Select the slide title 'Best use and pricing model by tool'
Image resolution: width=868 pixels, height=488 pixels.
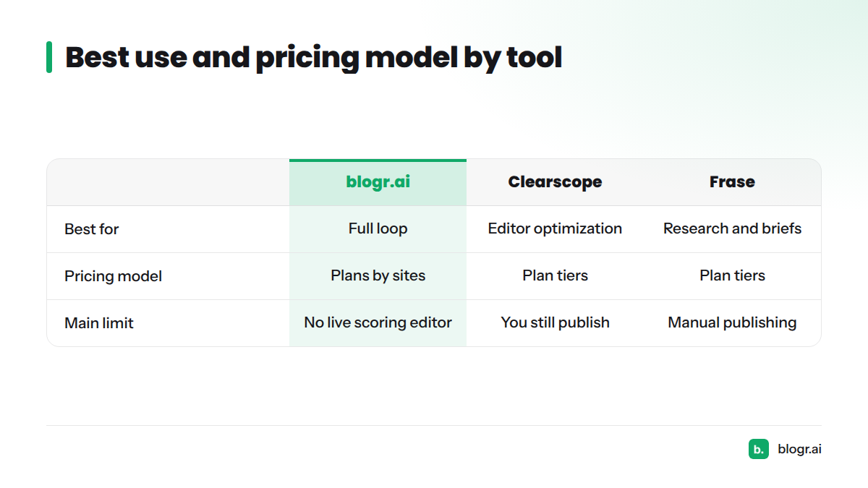[313, 58]
